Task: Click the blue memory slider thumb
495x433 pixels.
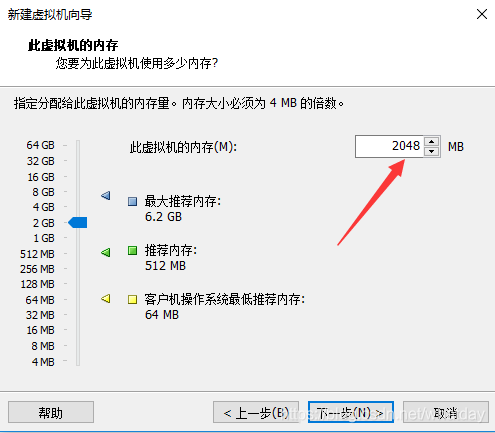Action: (x=78, y=222)
